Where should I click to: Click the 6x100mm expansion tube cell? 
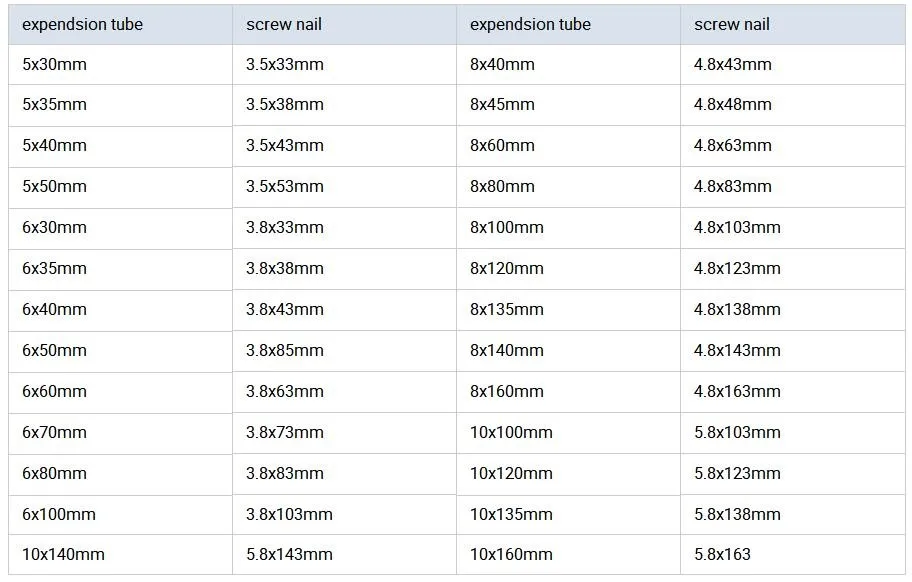tap(59, 514)
